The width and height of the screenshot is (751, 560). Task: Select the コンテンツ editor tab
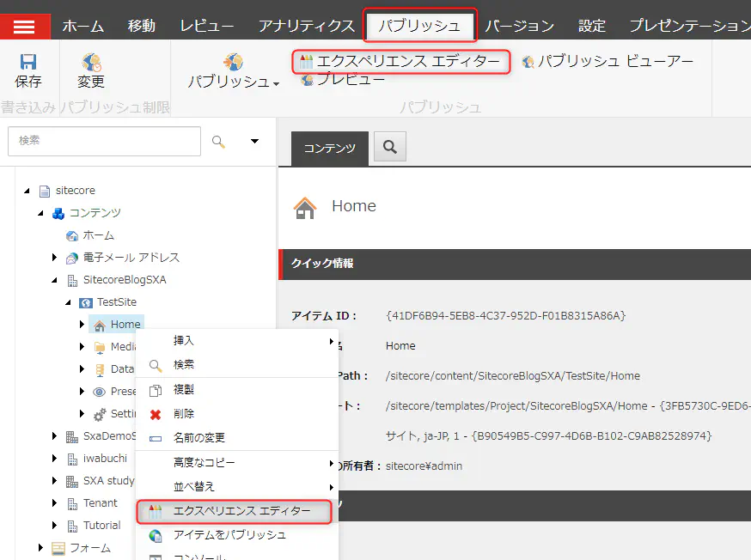330,149
